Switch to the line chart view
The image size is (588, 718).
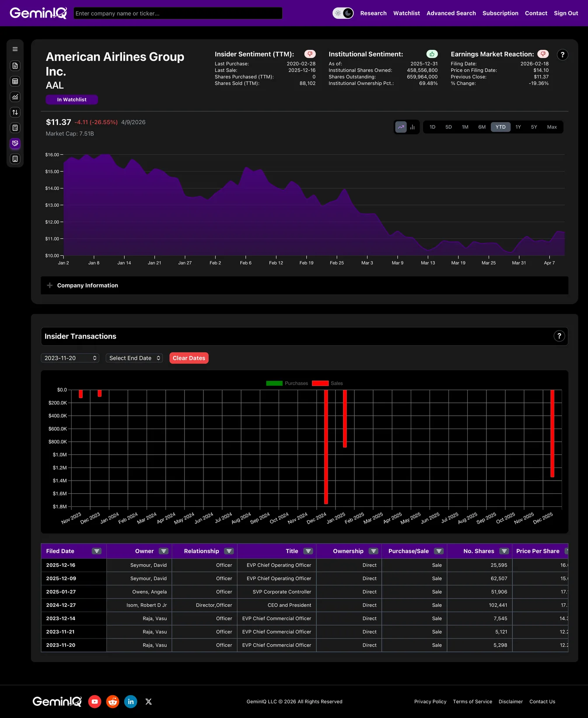tap(401, 127)
